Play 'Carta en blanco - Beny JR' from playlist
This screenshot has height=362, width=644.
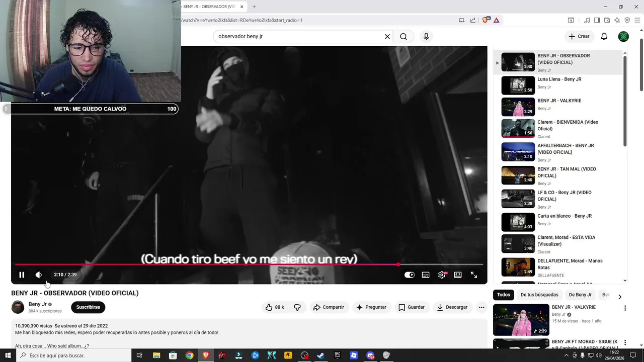557,222
